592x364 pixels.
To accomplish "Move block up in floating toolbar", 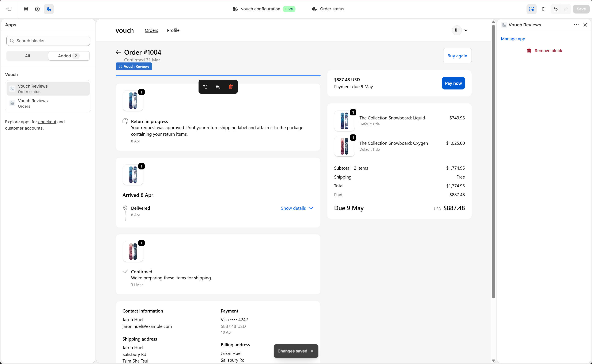I will [x=205, y=87].
